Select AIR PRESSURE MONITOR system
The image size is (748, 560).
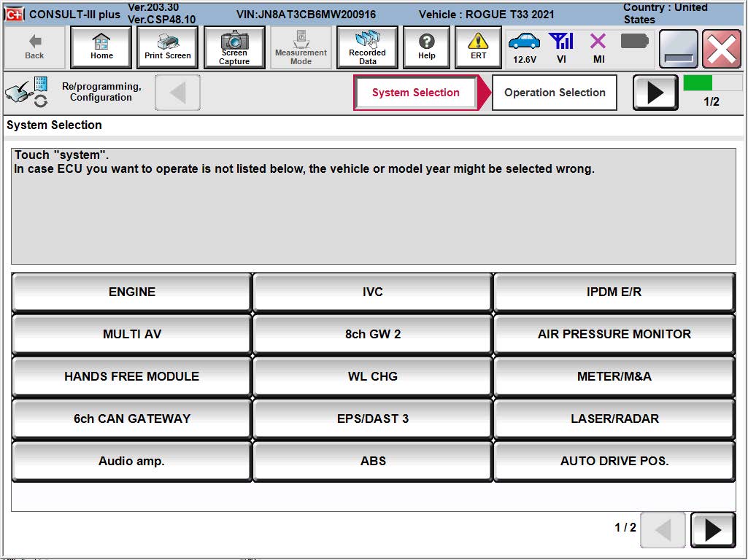614,334
